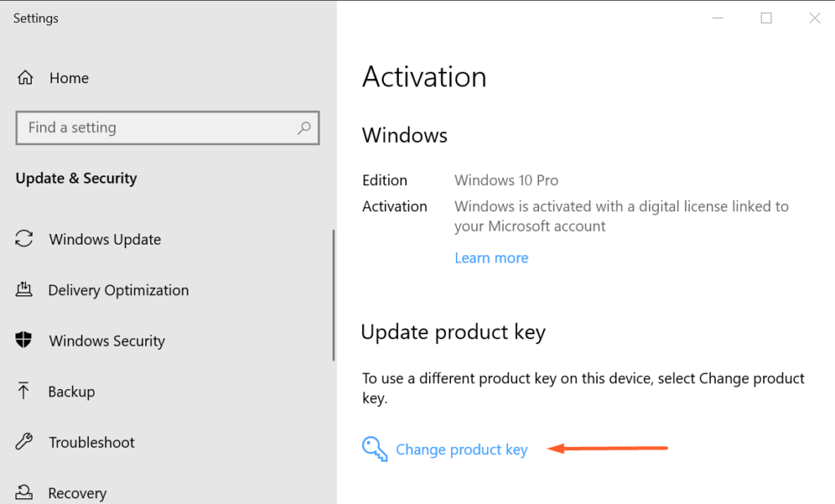This screenshot has width=835, height=504.
Task: Click the Update & Security heading
Action: coord(76,179)
